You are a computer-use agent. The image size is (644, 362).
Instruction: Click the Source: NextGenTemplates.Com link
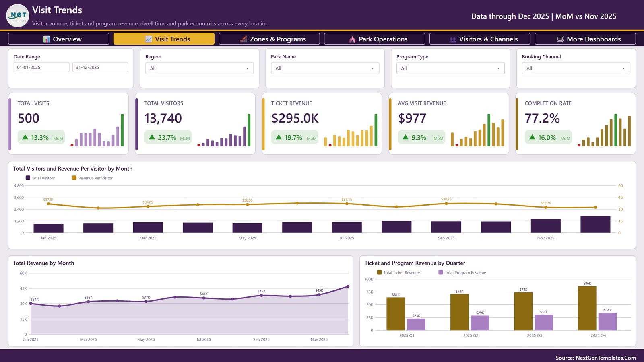click(x=596, y=358)
